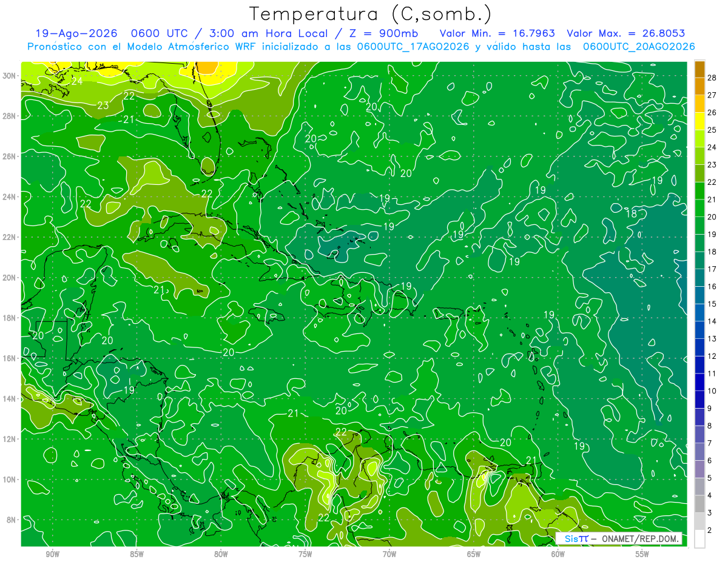Screen dimensions: 728x562
Task: Click the color bar label "26"
Action: coord(712,113)
